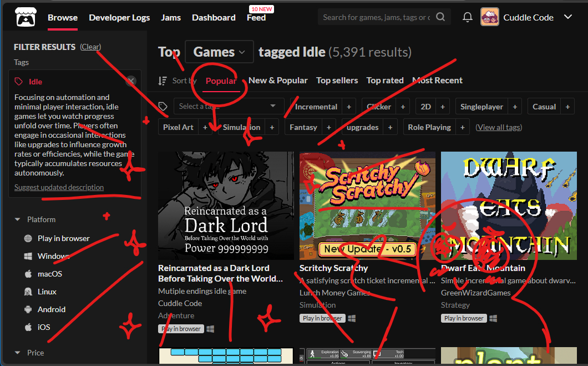This screenshot has height=366, width=588.
Task: Open the Cuddle Code profile avatar
Action: coord(489,17)
